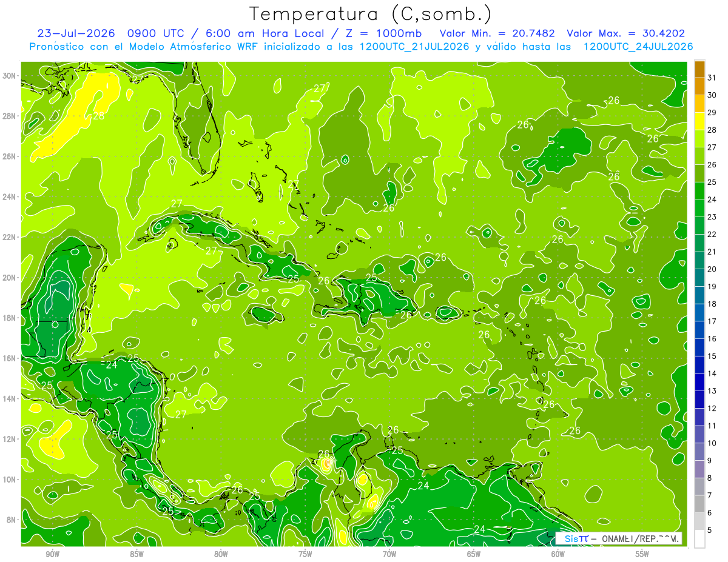Click valid-until time '1200UTC_24JUL2026'
The image size is (728, 562).
pos(638,47)
